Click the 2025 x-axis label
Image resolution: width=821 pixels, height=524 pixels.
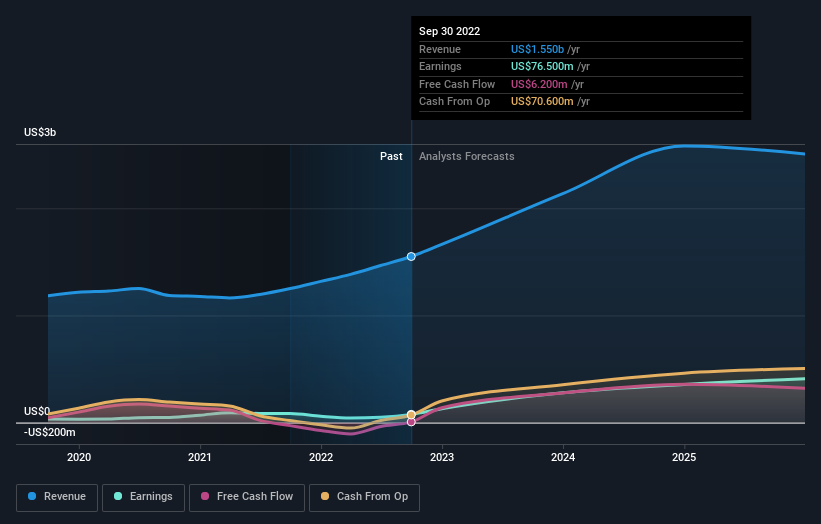pos(684,457)
